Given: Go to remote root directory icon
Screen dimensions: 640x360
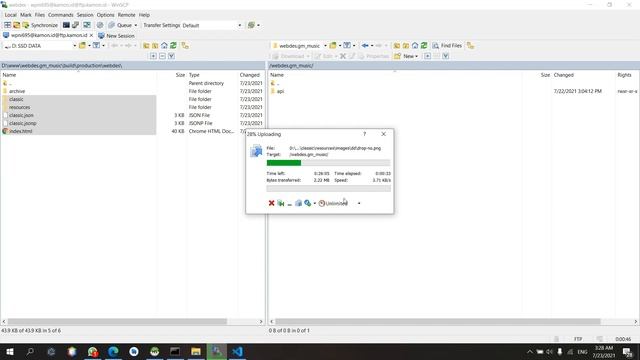Looking at the screenshot, I should pos(406,46).
